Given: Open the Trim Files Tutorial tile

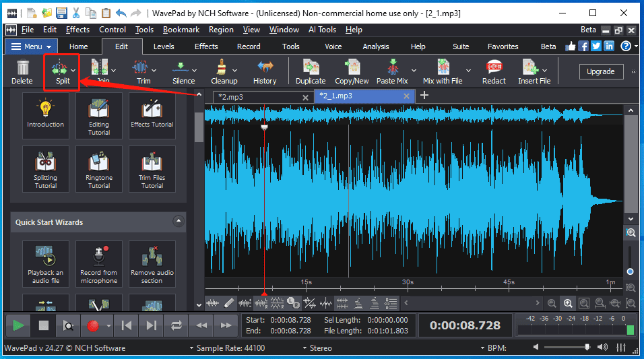Looking at the screenshot, I should 152,169.
